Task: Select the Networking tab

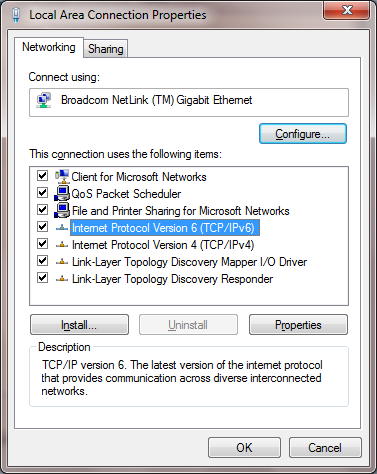Action: pos(49,47)
